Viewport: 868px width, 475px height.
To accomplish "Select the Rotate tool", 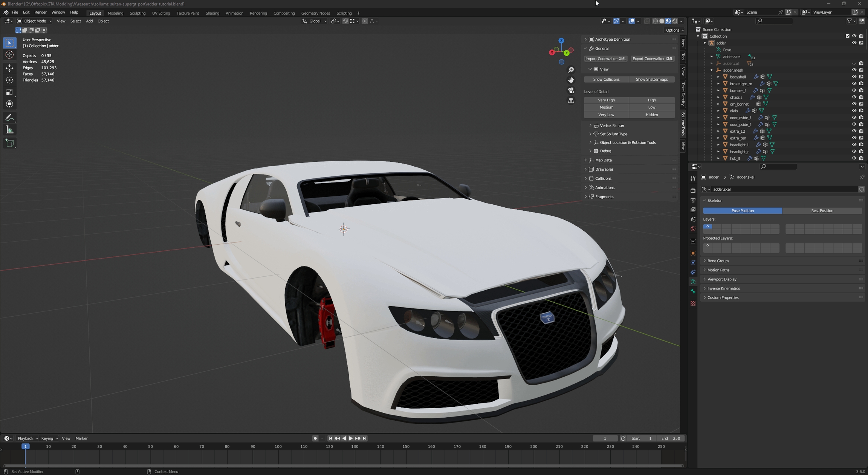I will (x=9, y=80).
